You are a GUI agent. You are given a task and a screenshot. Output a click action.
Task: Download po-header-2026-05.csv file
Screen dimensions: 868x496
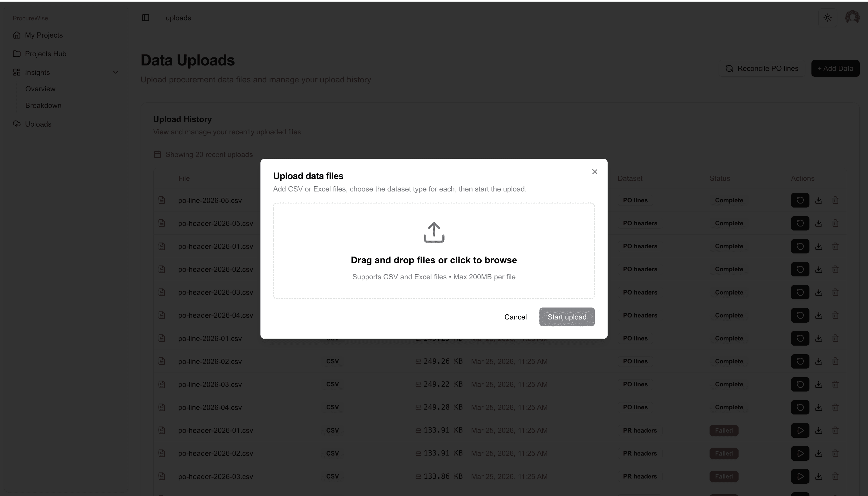[819, 223]
